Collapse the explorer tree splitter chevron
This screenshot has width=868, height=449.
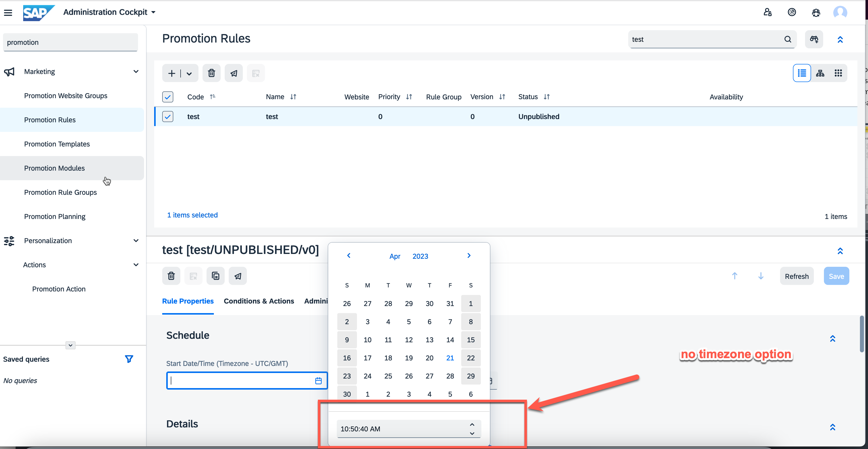point(70,345)
